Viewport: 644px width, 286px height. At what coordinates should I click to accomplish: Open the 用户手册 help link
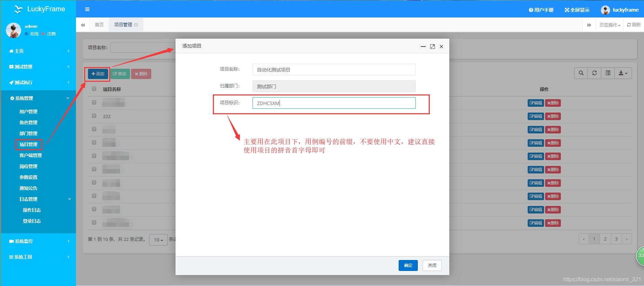point(541,10)
